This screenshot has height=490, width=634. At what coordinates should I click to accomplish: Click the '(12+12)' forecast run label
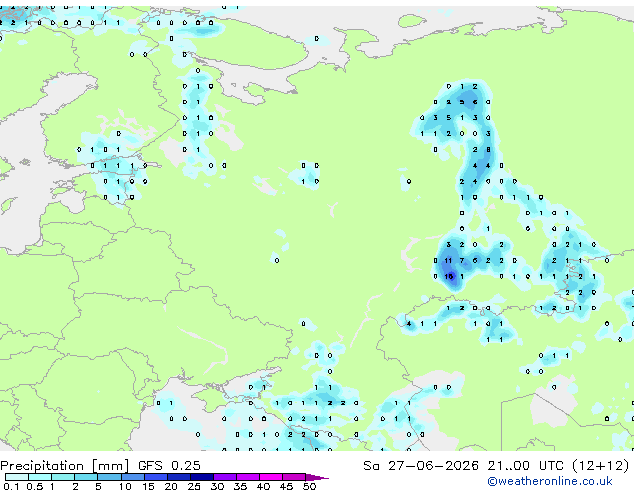[600, 465]
